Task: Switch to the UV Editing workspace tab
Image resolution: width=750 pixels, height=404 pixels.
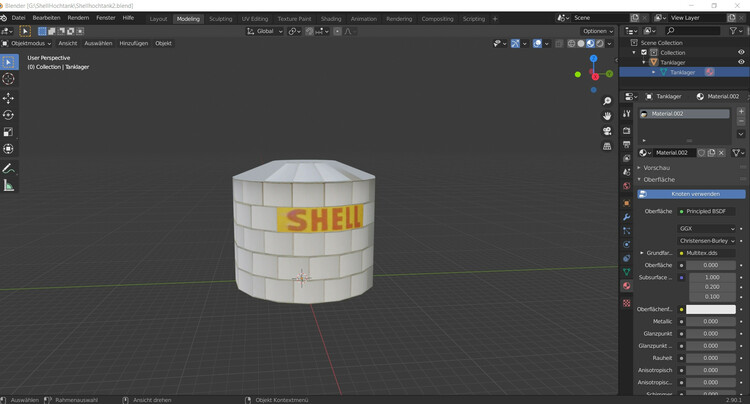Action: [255, 19]
